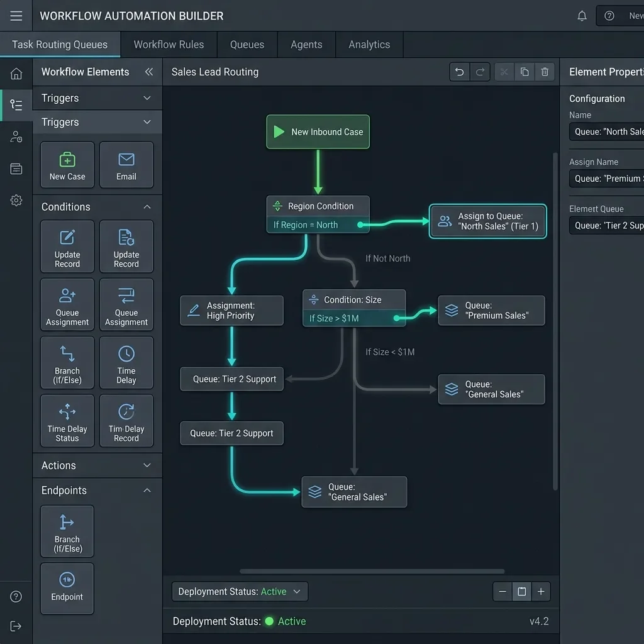Zoom out canvas with minus button
The image size is (644, 644).
pyautogui.click(x=502, y=591)
